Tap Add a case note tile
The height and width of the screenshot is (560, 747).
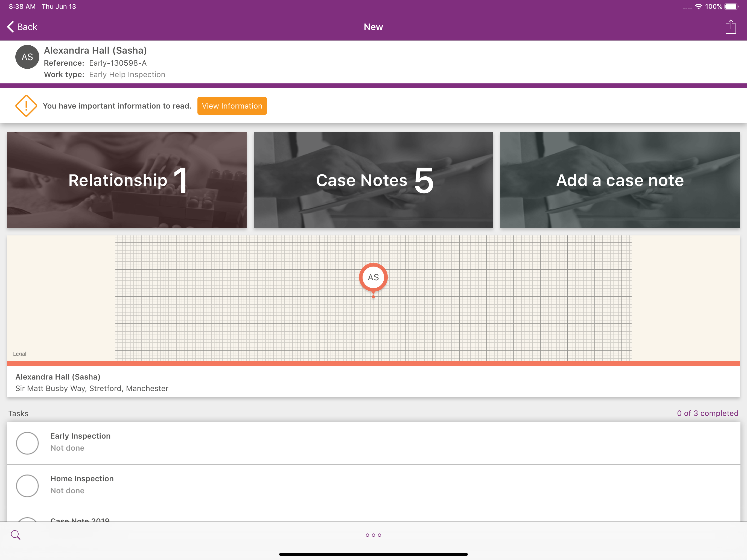pos(620,180)
